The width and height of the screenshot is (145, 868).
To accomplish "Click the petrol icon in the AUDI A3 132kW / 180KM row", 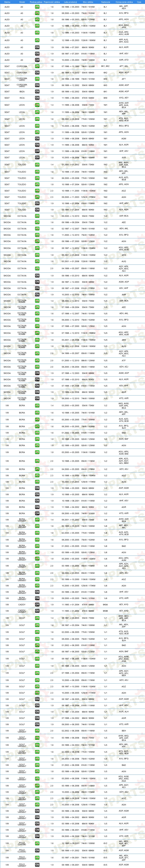I will tap(37, 40).
